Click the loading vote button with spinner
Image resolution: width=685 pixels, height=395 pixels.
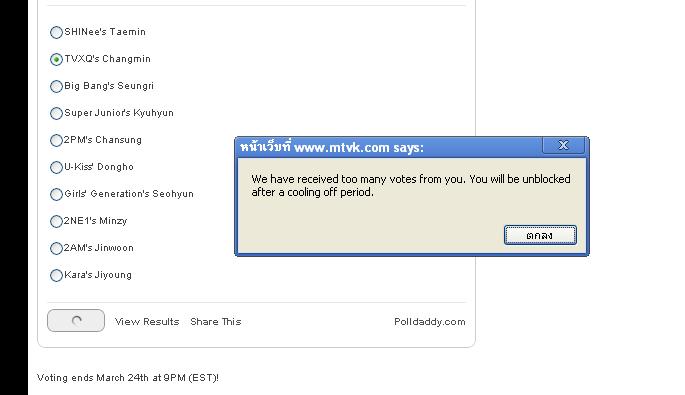[x=76, y=320]
